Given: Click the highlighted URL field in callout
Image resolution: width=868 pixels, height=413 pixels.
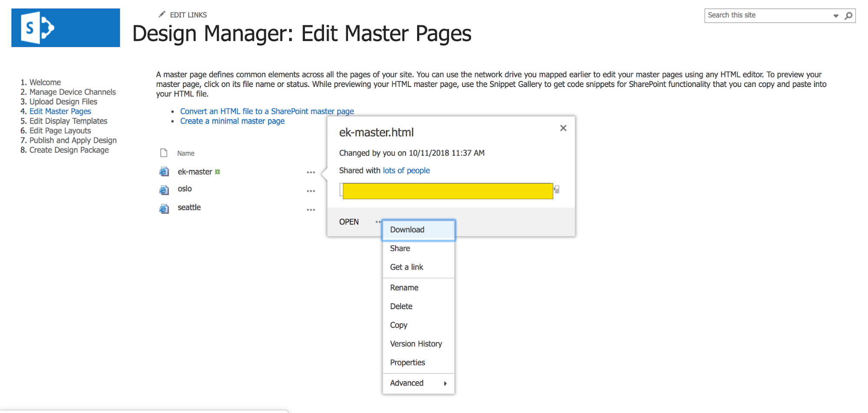Looking at the screenshot, I should tap(447, 191).
